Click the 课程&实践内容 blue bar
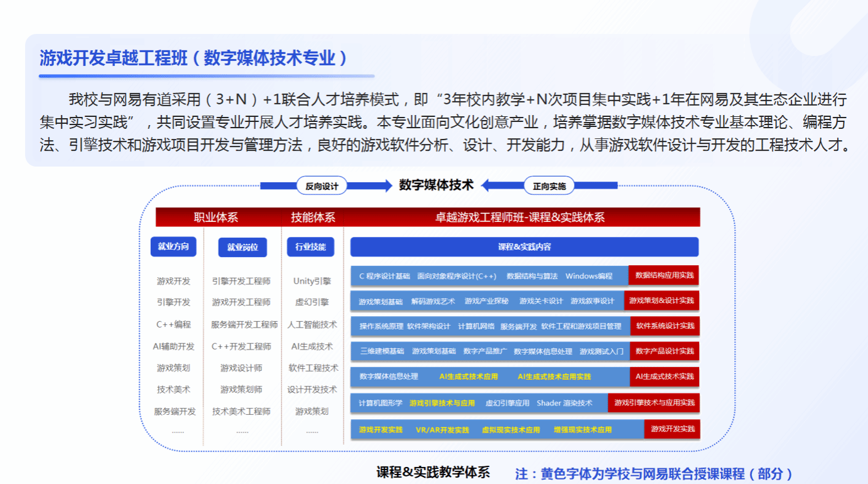The width and height of the screenshot is (868, 484). pos(524,247)
